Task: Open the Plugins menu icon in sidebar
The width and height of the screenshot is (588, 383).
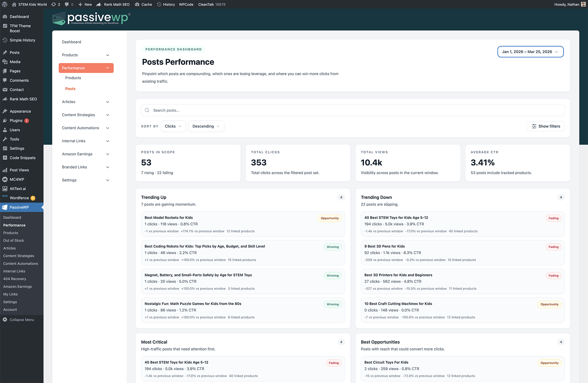Action: (5, 121)
